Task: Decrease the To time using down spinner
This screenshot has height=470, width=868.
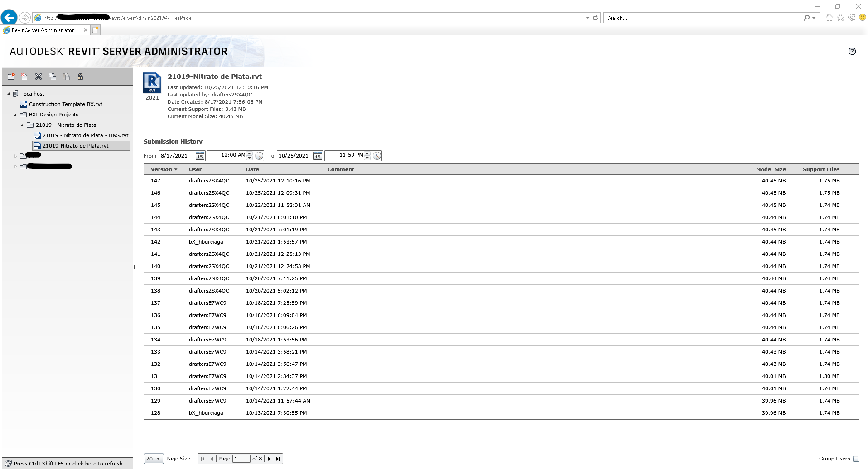Action: pos(367,158)
